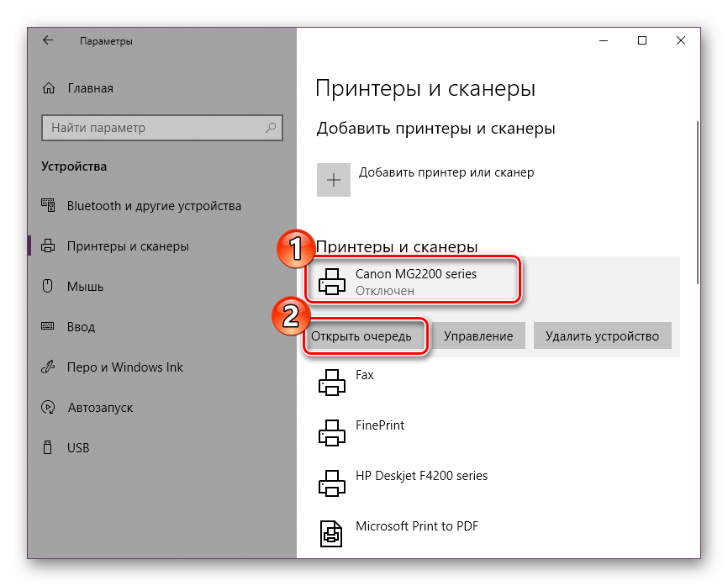Select the FinePrint printer icon
The height and width of the screenshot is (586, 728).
click(x=332, y=434)
